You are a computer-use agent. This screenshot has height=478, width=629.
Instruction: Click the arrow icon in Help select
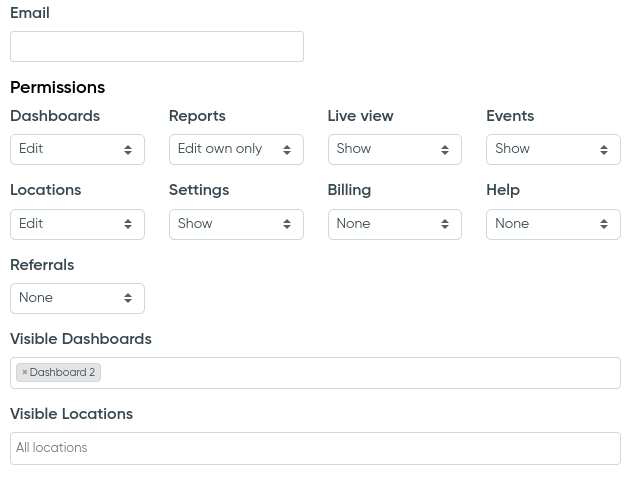point(604,224)
